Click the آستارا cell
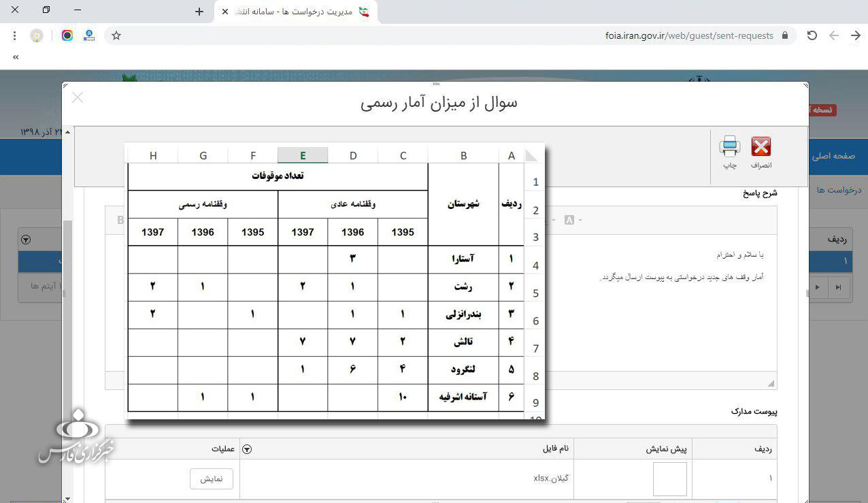Viewport: 868px width, 503px height. click(x=463, y=259)
